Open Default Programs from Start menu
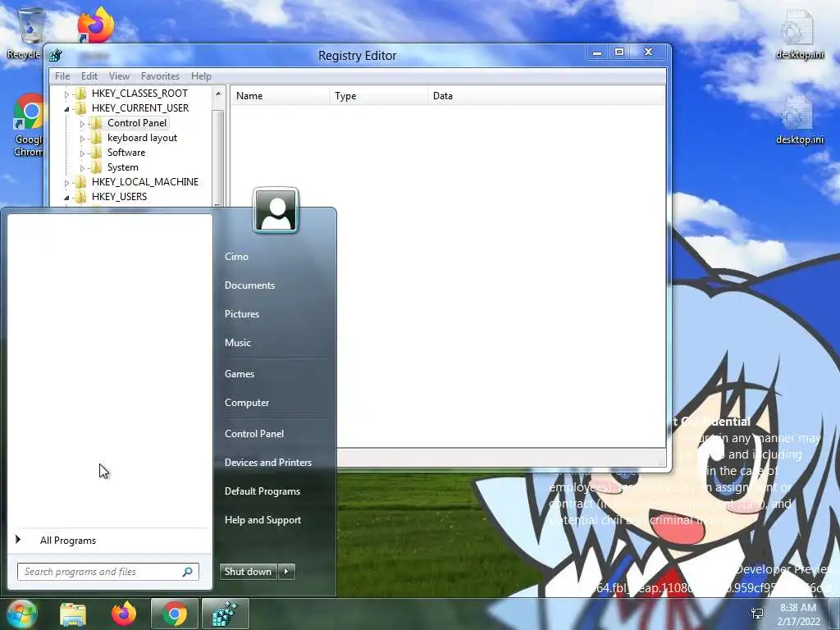Viewport: 840px width, 630px height. [262, 491]
